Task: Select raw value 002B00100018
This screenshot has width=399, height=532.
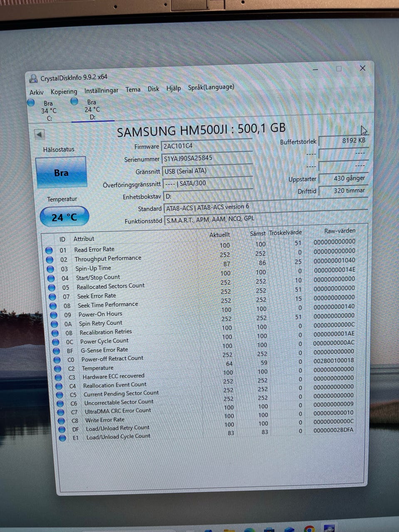Action: click(x=334, y=360)
